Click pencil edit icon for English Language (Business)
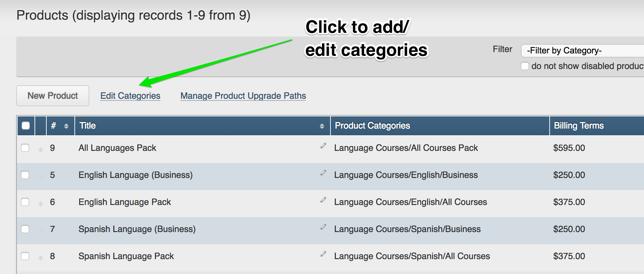 point(323,173)
